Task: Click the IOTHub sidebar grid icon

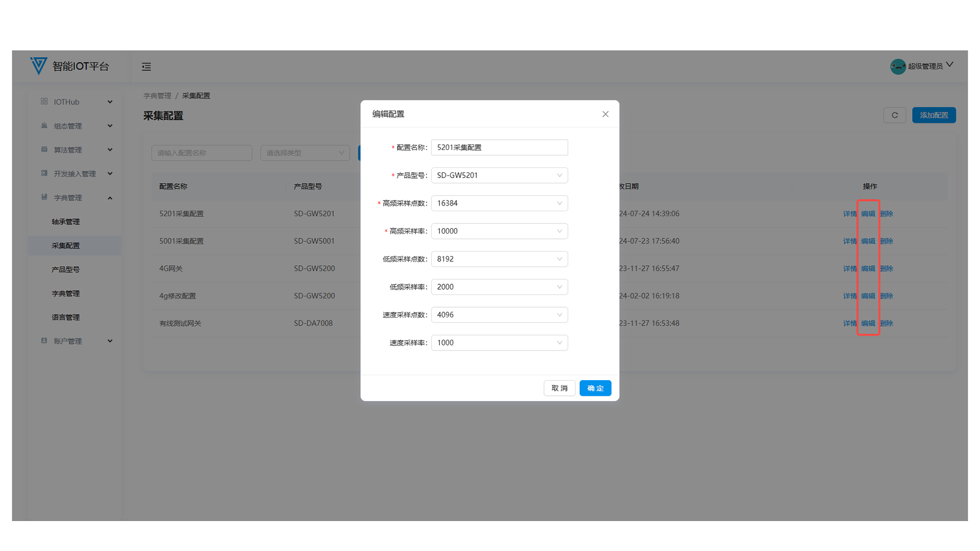Action: (44, 102)
